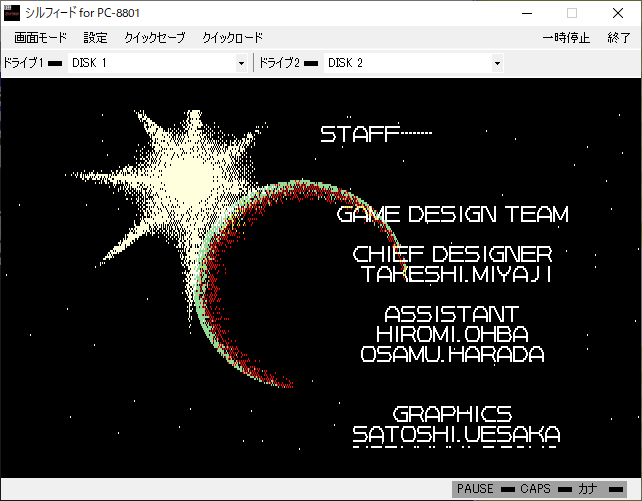Maximize the シルフィード window

point(572,13)
